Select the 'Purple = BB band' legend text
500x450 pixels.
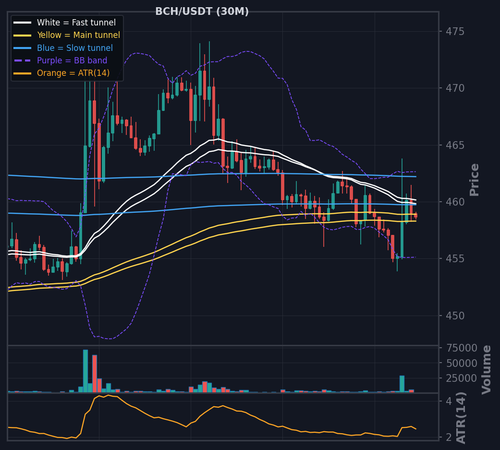[x=72, y=61]
